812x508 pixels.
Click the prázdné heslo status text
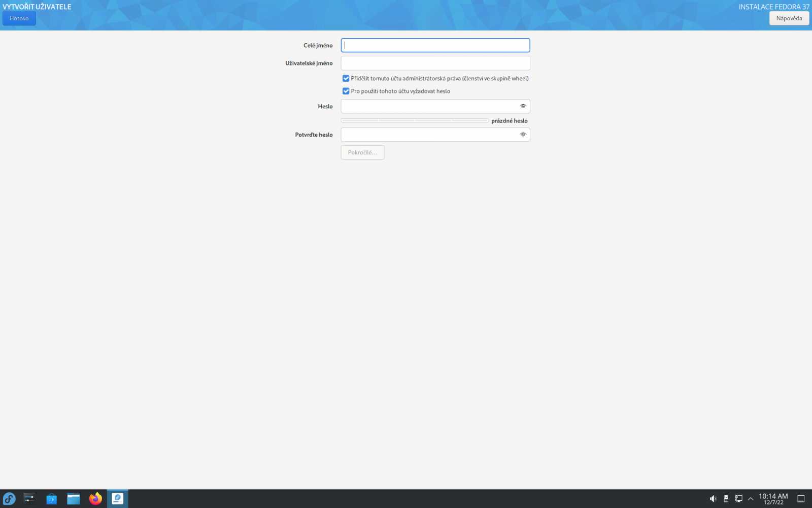click(x=510, y=121)
